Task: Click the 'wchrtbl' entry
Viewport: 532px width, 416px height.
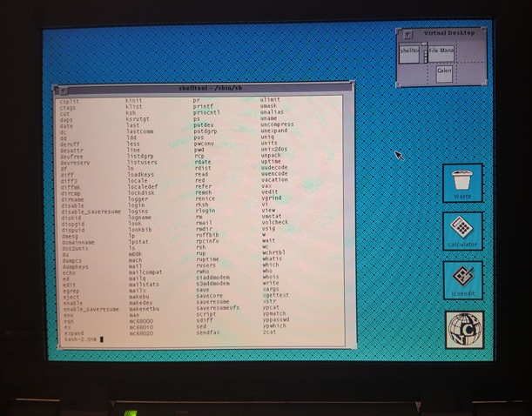Action: pyautogui.click(x=273, y=252)
